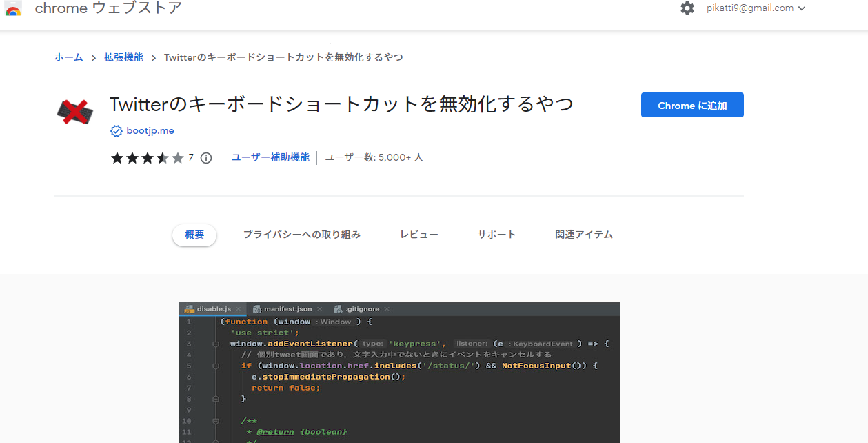Click the Chrome Web Store rainbow logo
The image size is (868, 443).
[13, 9]
